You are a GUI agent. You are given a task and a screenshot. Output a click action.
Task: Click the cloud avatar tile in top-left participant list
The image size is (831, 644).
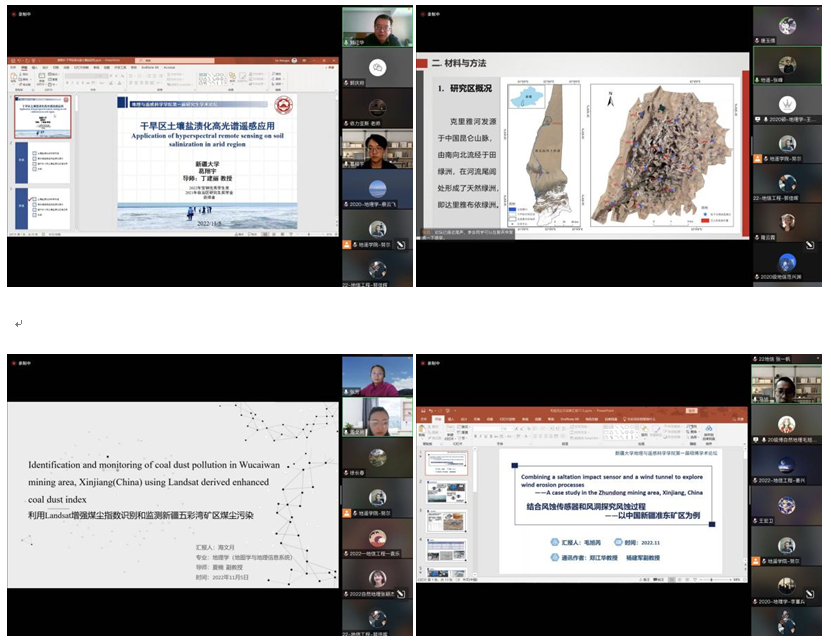[x=377, y=67]
